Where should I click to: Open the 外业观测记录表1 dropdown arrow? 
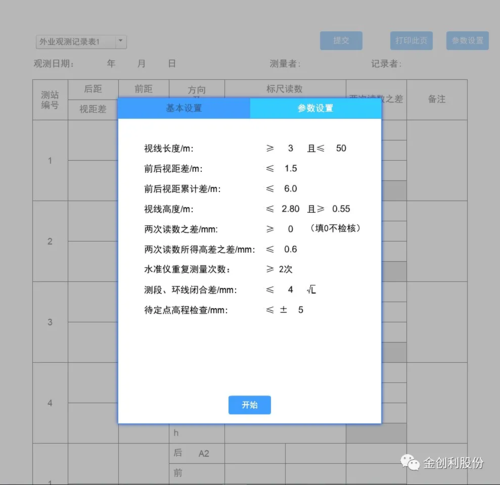pyautogui.click(x=121, y=41)
